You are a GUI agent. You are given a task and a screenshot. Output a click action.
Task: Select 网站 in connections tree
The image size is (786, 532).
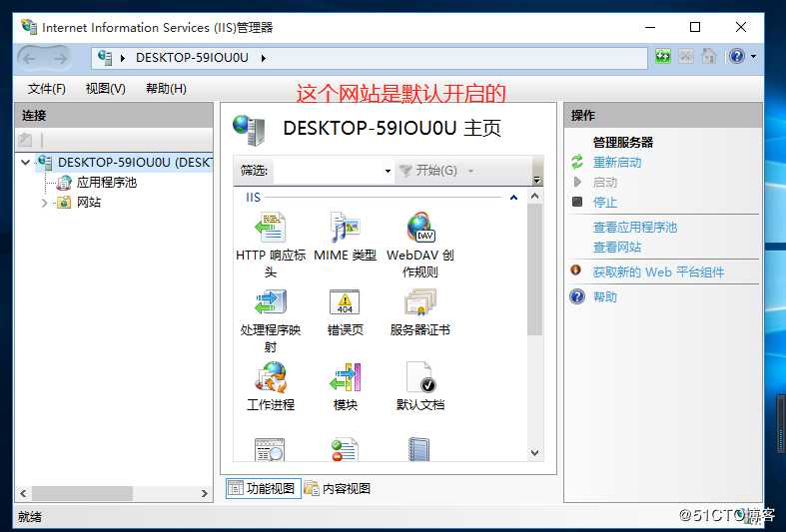[x=89, y=203]
